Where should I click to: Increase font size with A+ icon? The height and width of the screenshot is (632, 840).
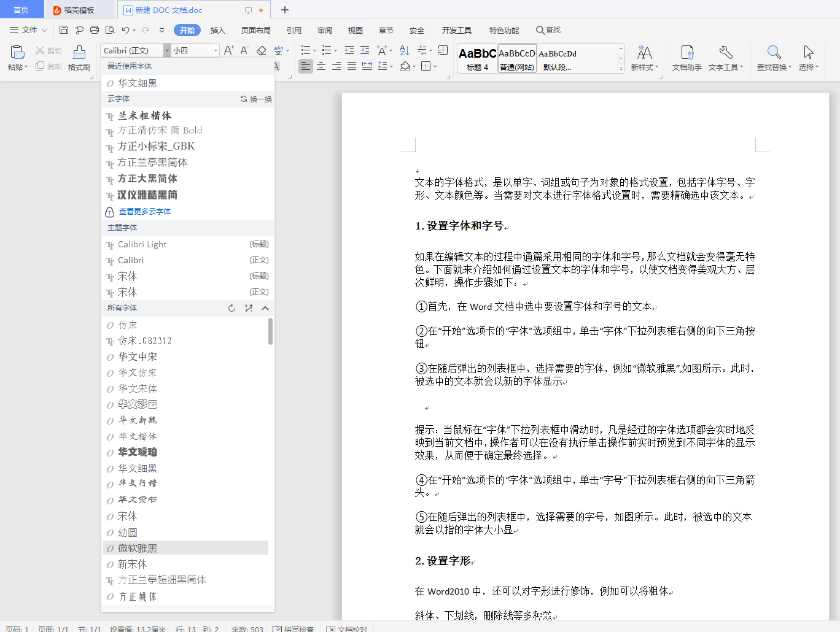click(228, 50)
